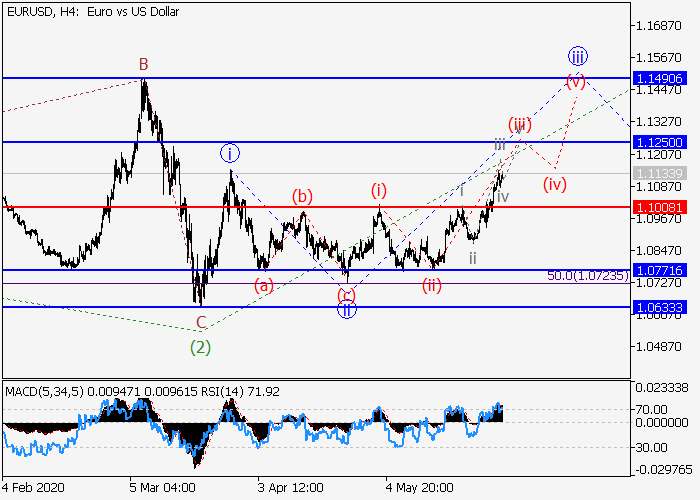Image resolution: width=700 pixels, height=500 pixels.
Task: Click the gray 1.11339 current price tag
Action: click(659, 174)
